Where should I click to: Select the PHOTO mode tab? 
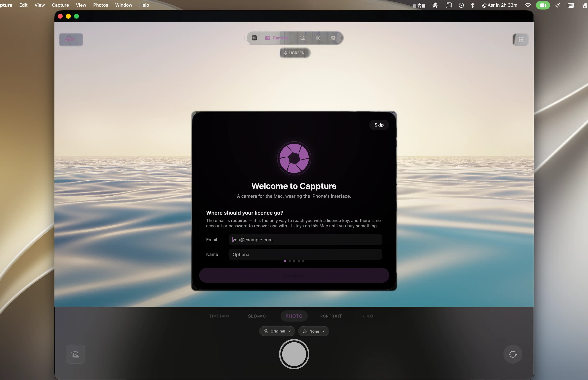pyautogui.click(x=294, y=316)
